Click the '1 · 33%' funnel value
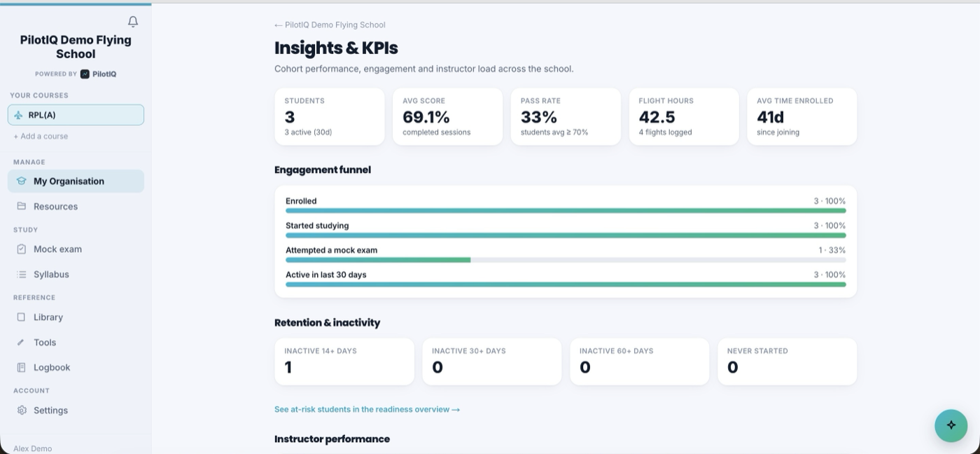This screenshot has width=980, height=454. 832,250
